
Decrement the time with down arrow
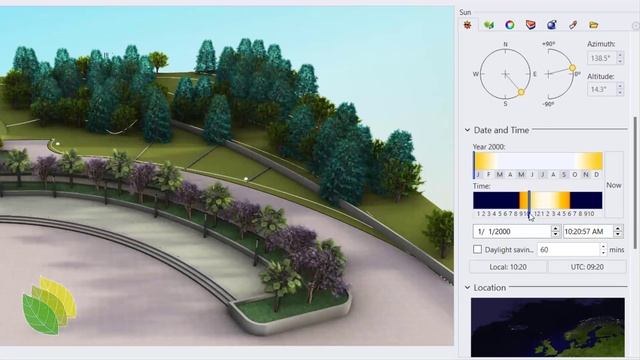[618, 235]
